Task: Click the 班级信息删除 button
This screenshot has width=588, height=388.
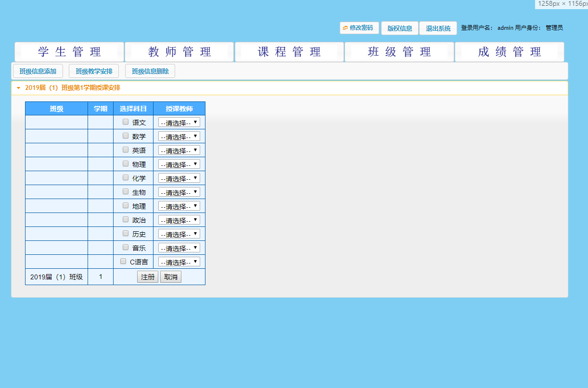Action: pos(150,71)
